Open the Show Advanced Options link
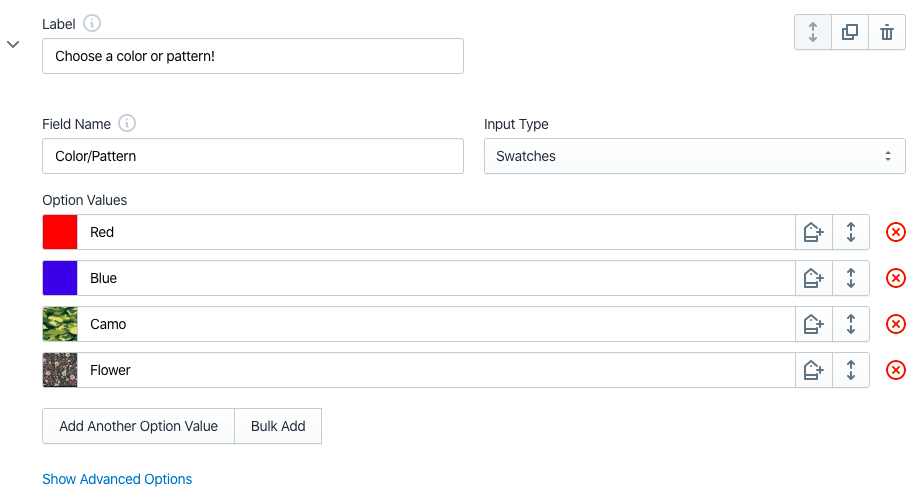This screenshot has width=914, height=491. click(x=117, y=479)
